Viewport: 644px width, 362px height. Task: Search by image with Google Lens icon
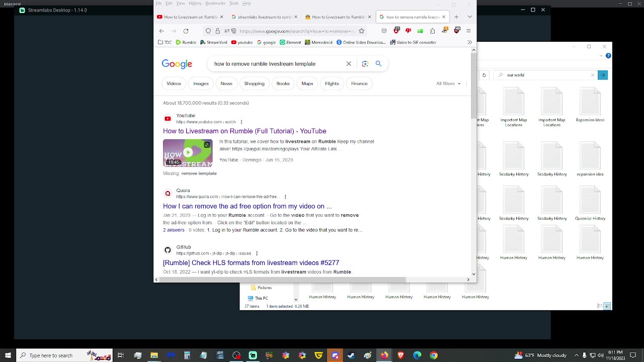[x=365, y=64]
